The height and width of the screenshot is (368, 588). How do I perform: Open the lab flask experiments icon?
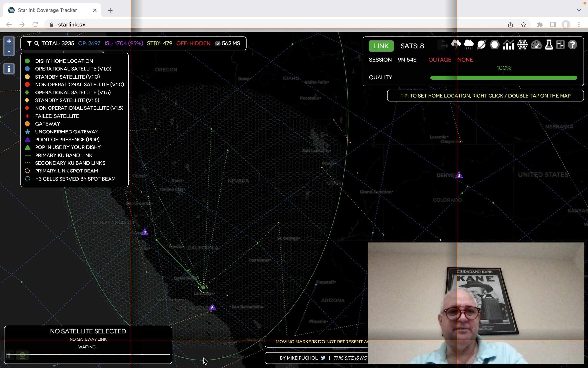(549, 45)
